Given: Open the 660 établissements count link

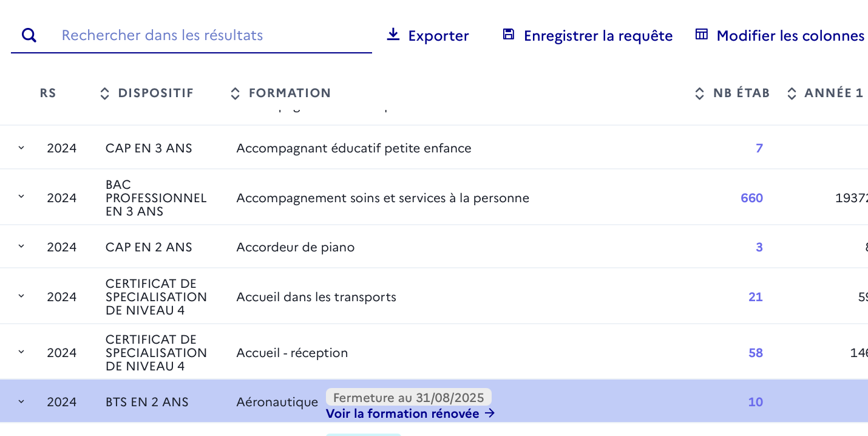Looking at the screenshot, I should [x=751, y=198].
